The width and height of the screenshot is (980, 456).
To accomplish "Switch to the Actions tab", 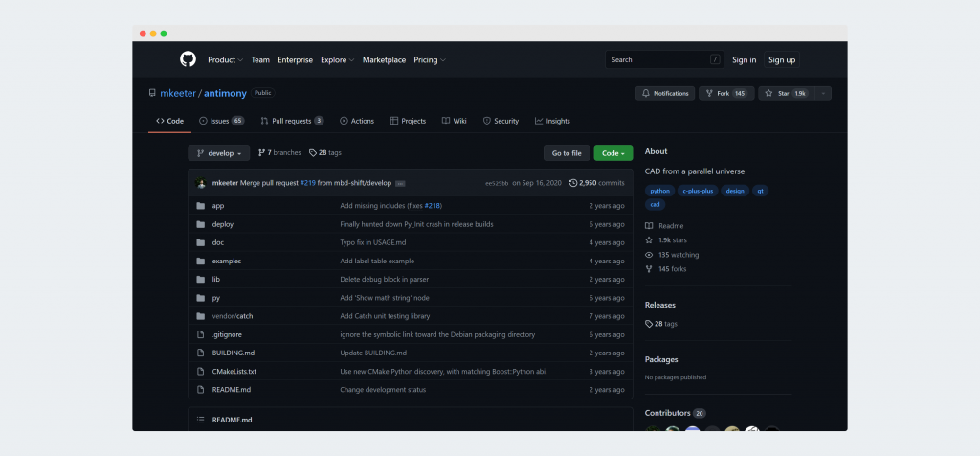I will pyautogui.click(x=357, y=121).
